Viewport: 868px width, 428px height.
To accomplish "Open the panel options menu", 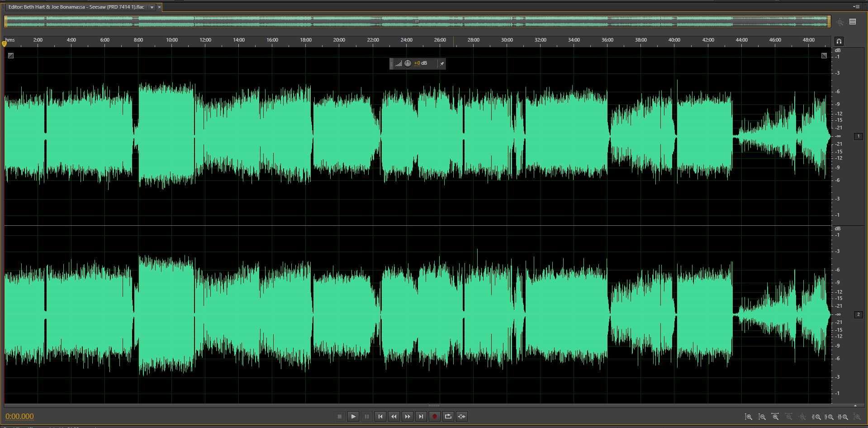I will point(856,7).
